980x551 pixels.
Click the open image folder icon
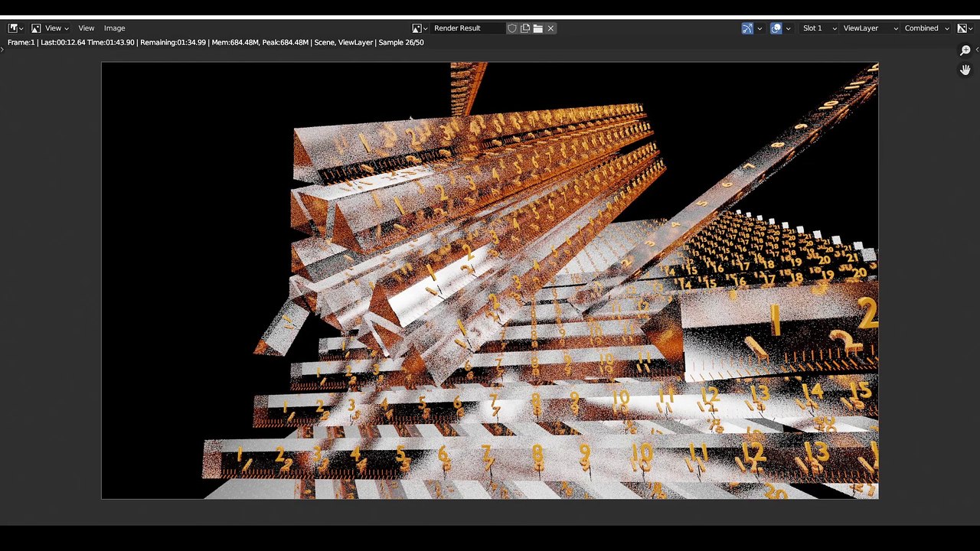(538, 28)
